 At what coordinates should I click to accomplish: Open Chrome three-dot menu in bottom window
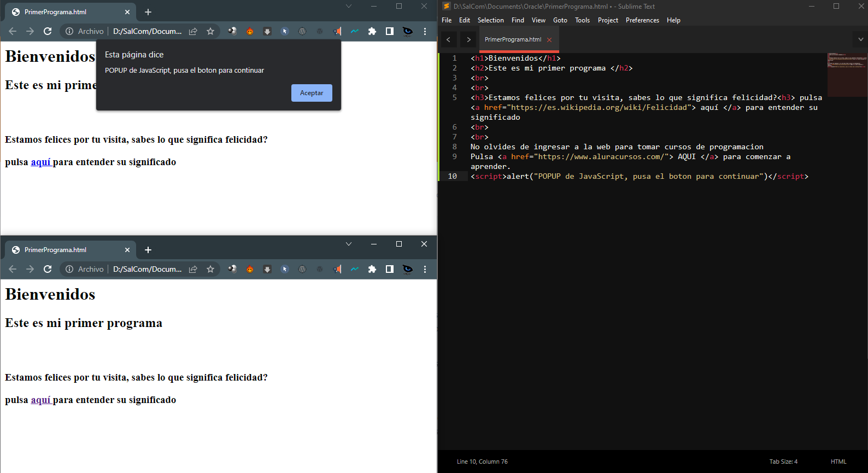pyautogui.click(x=425, y=269)
